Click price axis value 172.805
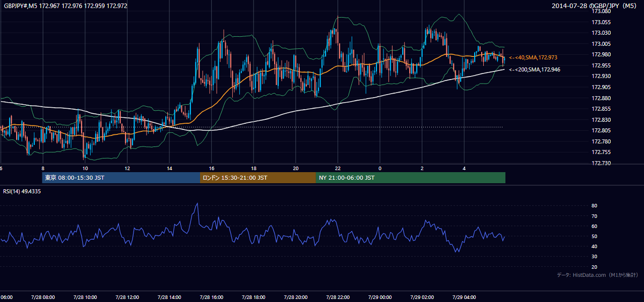This screenshot has height=302, width=644. (x=601, y=131)
